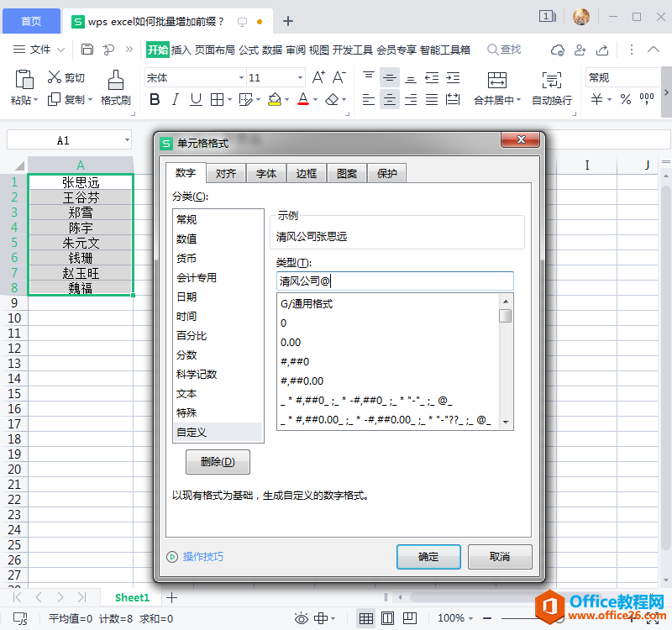Switch to the 字体 tab in dialog
Viewport: 672px width, 630px height.
pos(266,173)
